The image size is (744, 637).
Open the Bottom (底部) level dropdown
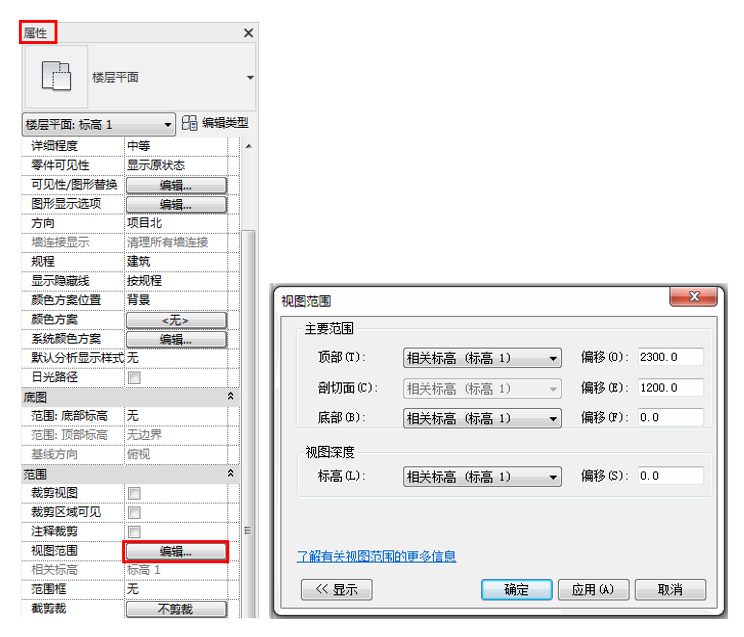(553, 419)
